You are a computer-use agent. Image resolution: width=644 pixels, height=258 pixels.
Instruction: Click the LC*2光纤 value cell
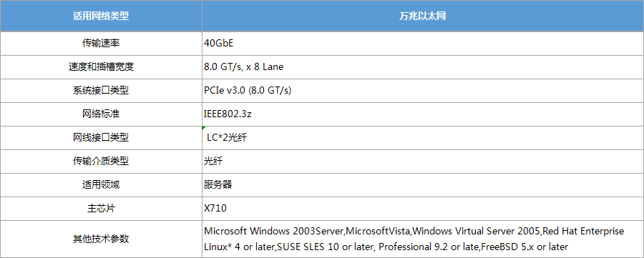click(423, 138)
